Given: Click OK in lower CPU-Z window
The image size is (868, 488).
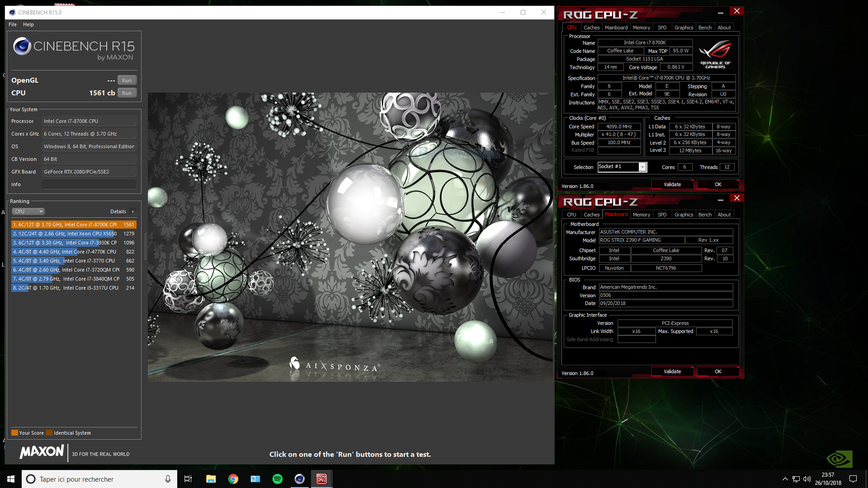Looking at the screenshot, I should (718, 371).
